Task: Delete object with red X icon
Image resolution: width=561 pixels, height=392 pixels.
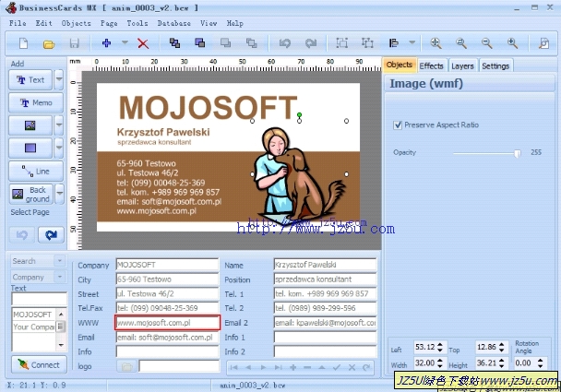Action: 143,43
